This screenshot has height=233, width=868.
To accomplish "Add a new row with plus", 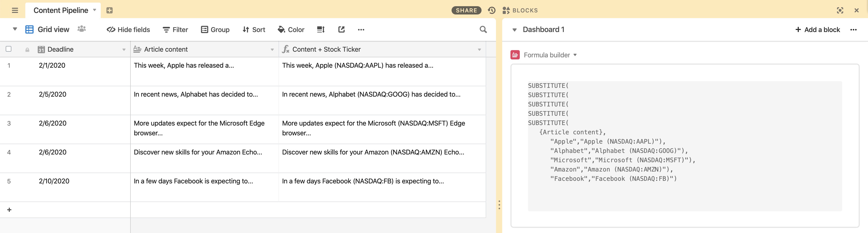I will coord(10,210).
